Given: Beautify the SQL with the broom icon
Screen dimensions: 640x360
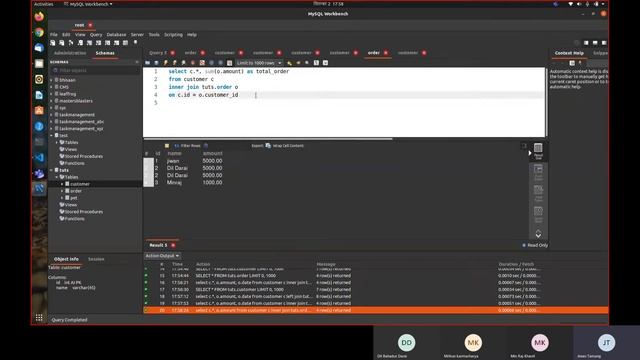Looking at the screenshot, I should 298,63.
